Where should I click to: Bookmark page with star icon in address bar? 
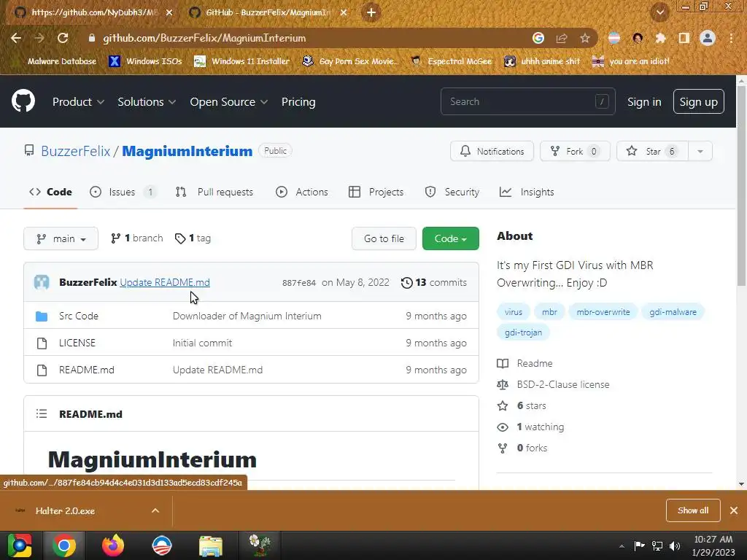tap(584, 38)
